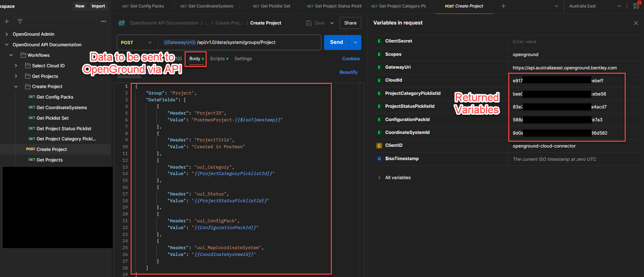
Task: Click the Create Proj... breadcrumb
Action: click(x=229, y=23)
